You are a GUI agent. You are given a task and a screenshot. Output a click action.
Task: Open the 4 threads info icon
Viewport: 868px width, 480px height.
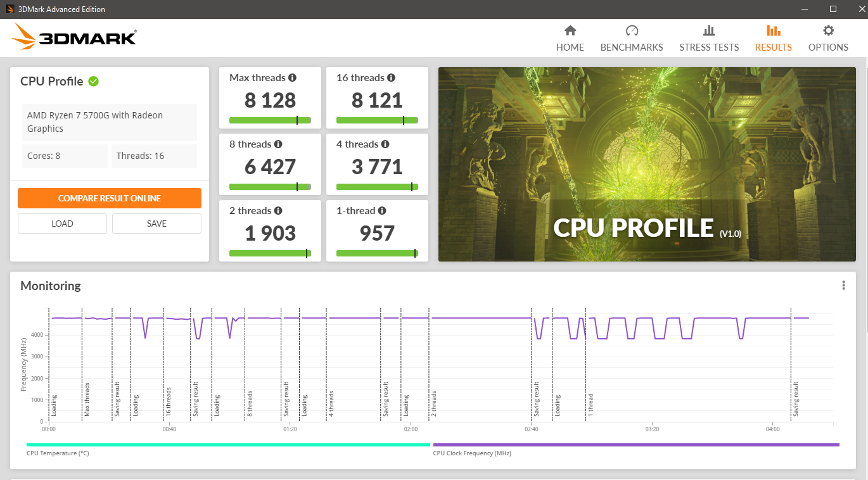tap(385, 144)
